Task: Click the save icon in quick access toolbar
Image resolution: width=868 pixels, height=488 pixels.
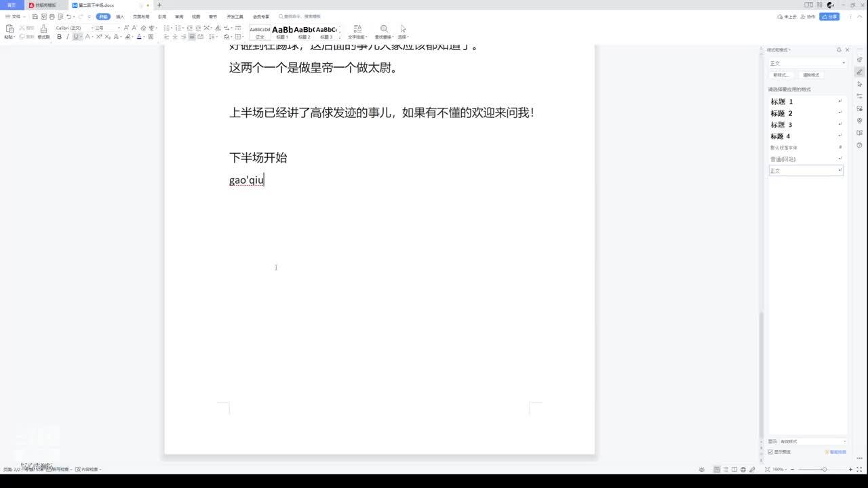Action: [35, 16]
